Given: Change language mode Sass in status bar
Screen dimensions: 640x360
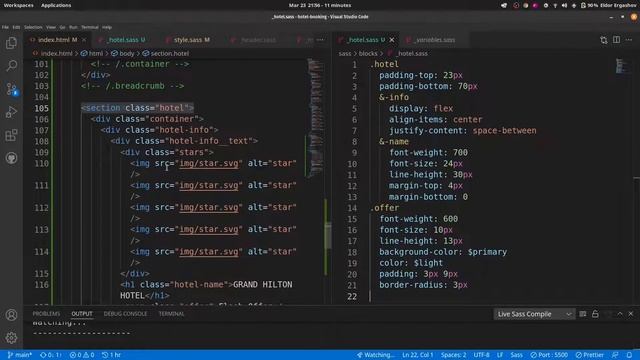Looking at the screenshot, I should click(516, 355).
